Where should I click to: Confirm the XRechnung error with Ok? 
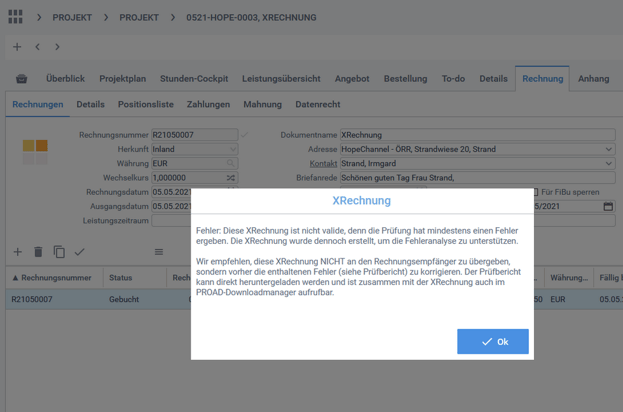(493, 341)
